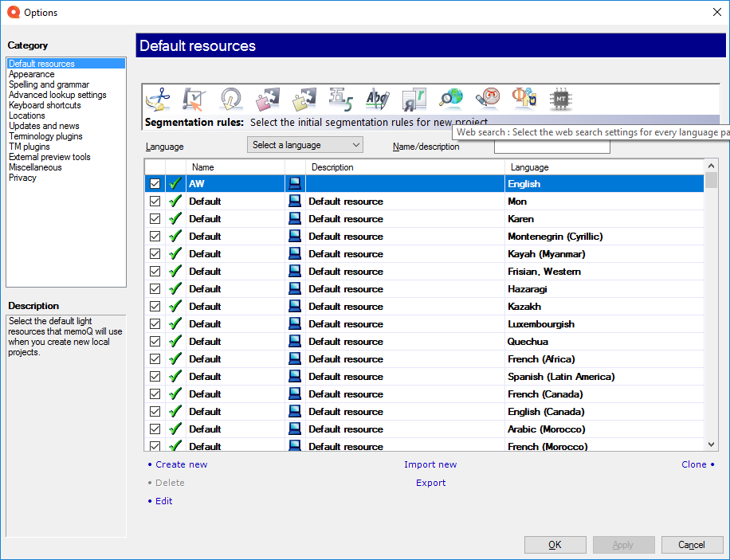Open the Select a language dropdown
730x560 pixels.
tap(305, 145)
